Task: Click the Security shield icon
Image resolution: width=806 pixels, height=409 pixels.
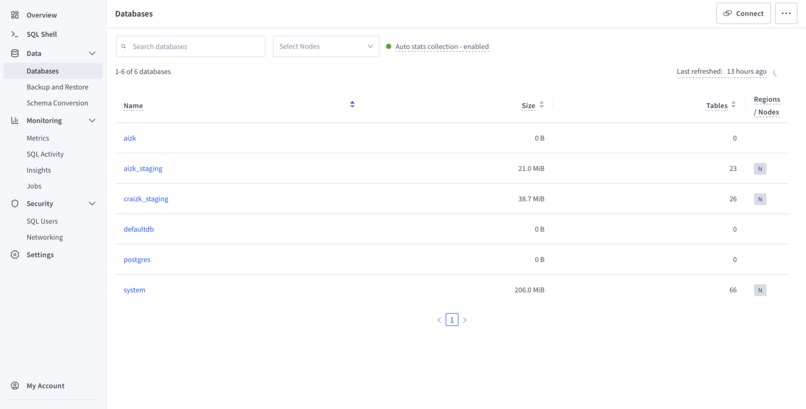Action: 15,203
